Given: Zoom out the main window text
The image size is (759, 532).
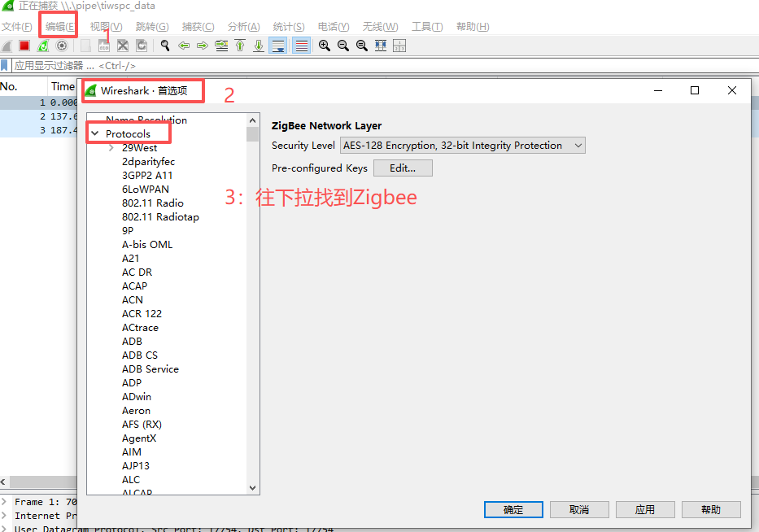Looking at the screenshot, I should [343, 46].
